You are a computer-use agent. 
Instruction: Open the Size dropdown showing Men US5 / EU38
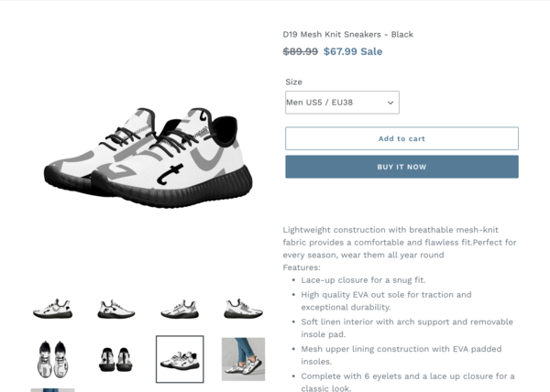click(342, 103)
